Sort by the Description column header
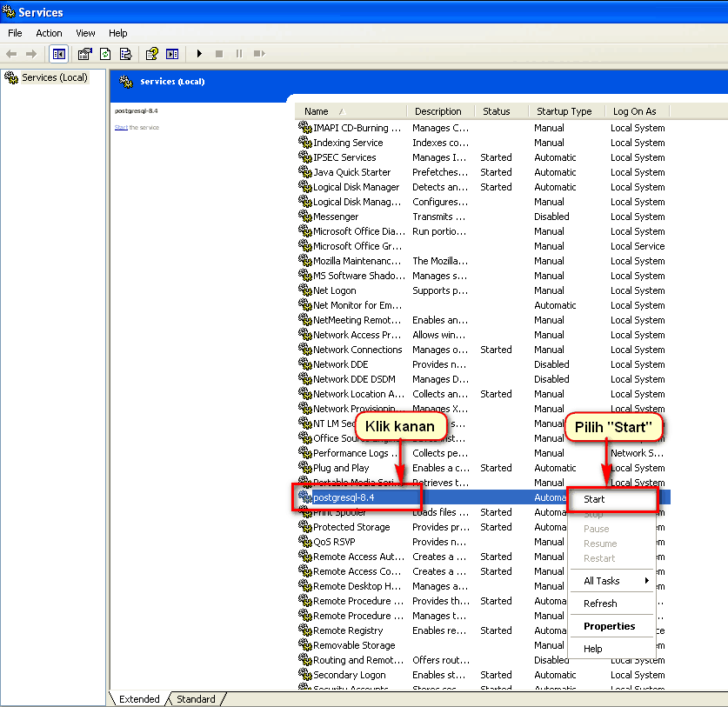The width and height of the screenshot is (728, 707). coord(441,111)
